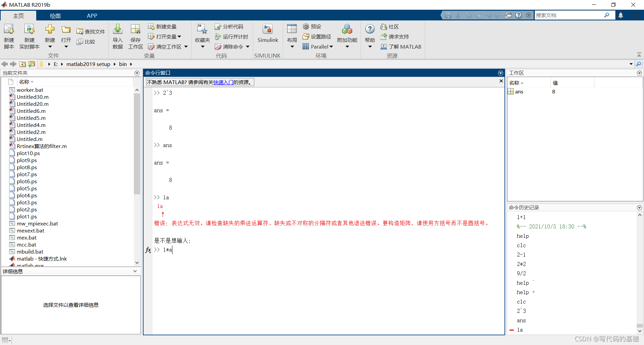The image size is (644, 345).
Task: Open Preferences (预设)
Action: pos(312,26)
